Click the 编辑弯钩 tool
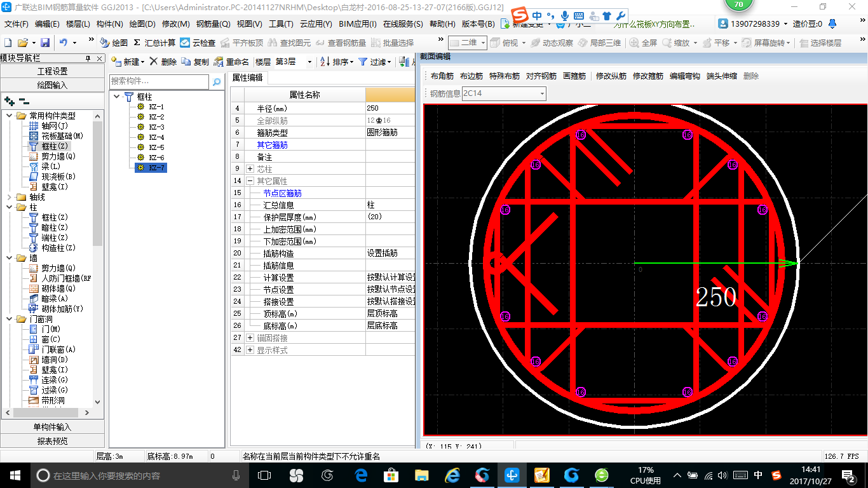The height and width of the screenshot is (488, 868). point(685,76)
